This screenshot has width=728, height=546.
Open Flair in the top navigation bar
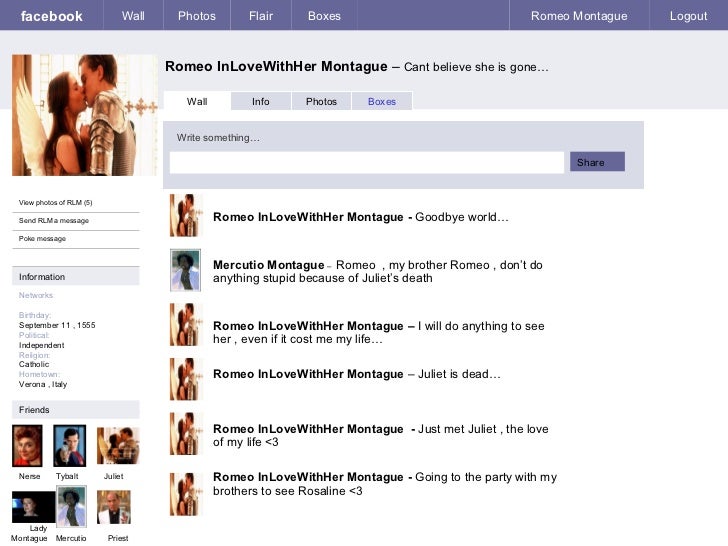tap(261, 16)
